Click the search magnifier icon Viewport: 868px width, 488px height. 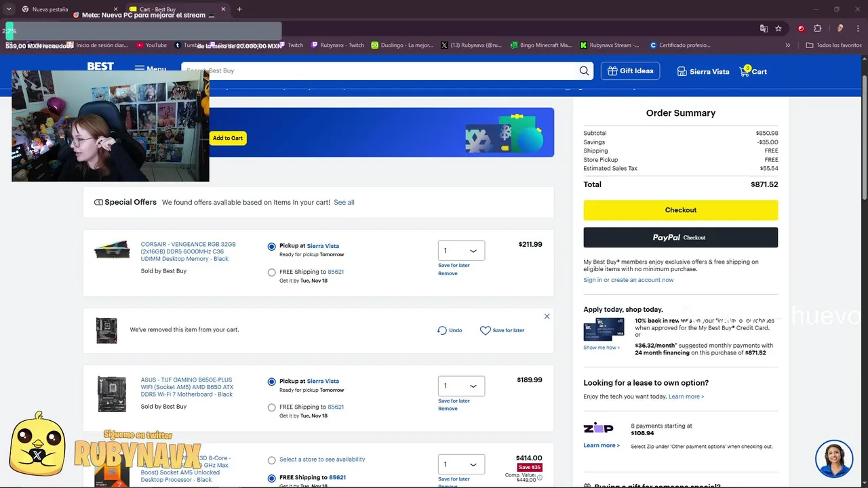point(584,70)
